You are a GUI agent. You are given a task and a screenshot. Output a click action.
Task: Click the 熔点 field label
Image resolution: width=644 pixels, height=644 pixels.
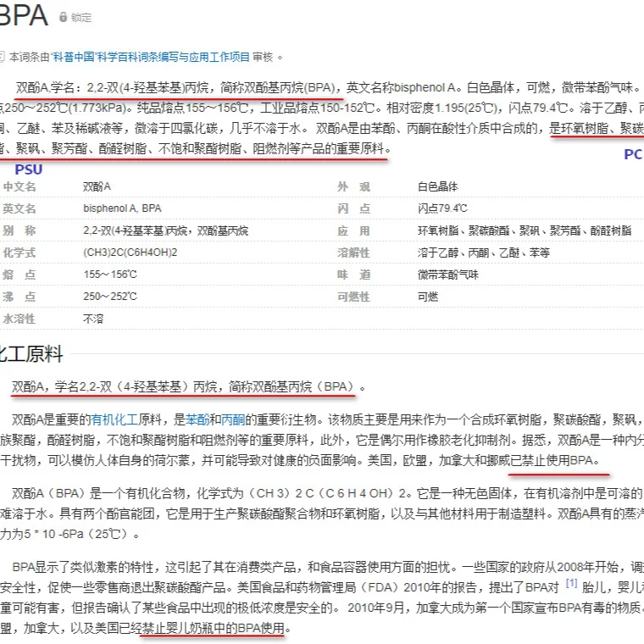click(19, 275)
